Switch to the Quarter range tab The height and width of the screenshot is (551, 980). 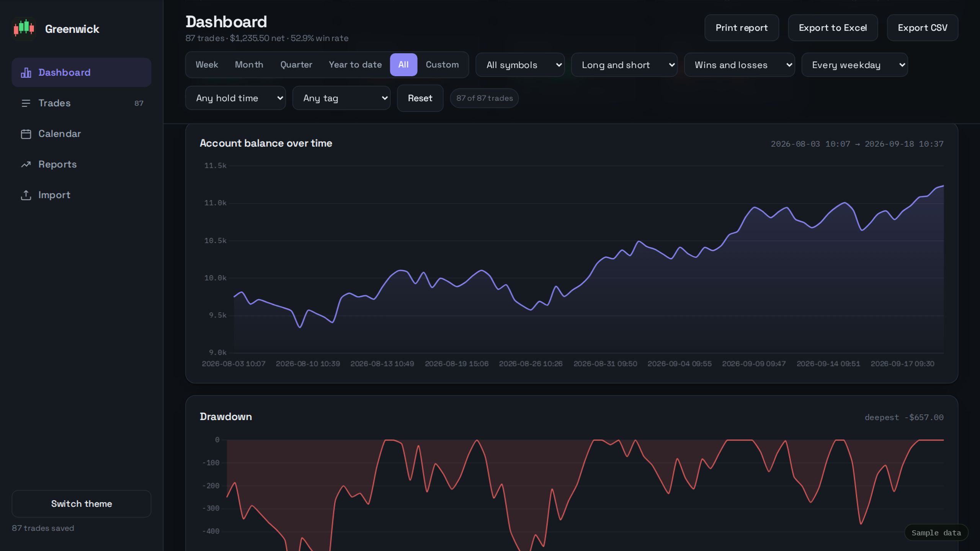(x=296, y=65)
